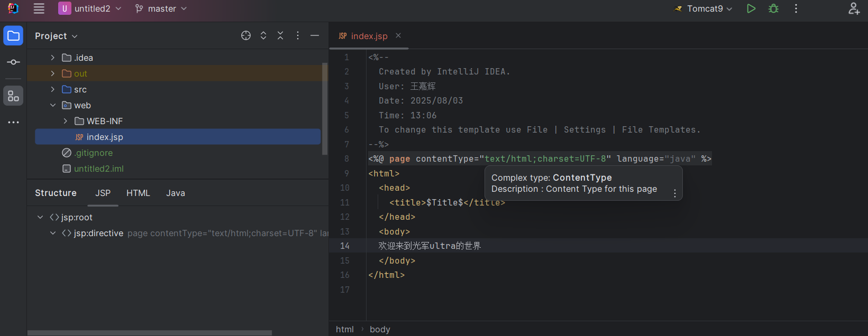Expand all project tree nodes
868x336 pixels.
[x=263, y=35]
